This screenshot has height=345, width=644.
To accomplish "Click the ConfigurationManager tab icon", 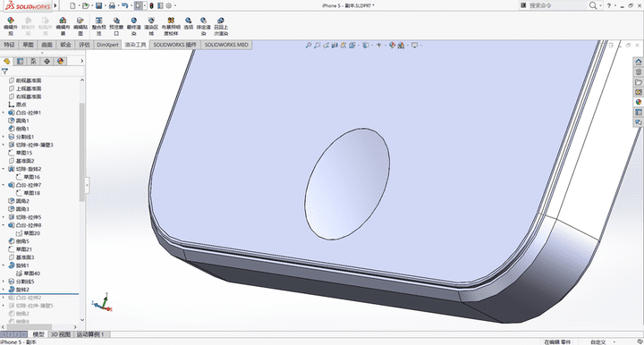I will 33,61.
